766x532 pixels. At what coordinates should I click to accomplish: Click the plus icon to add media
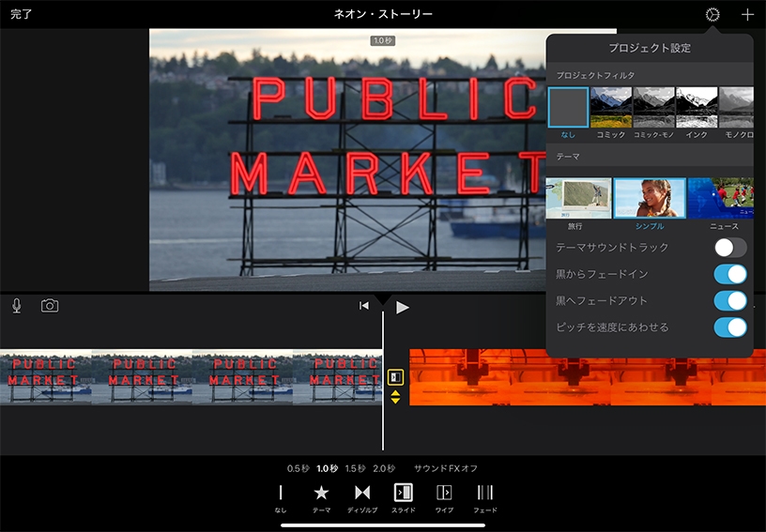coord(747,15)
